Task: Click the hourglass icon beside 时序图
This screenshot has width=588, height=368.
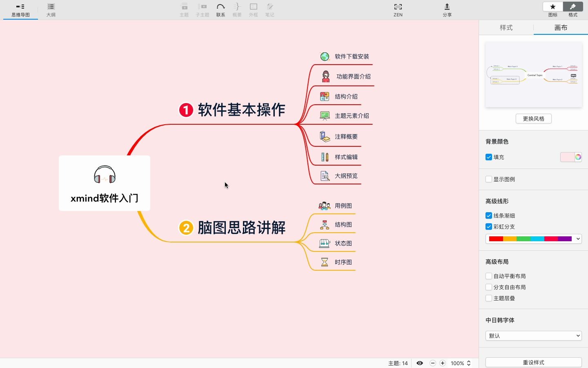Action: (x=325, y=262)
